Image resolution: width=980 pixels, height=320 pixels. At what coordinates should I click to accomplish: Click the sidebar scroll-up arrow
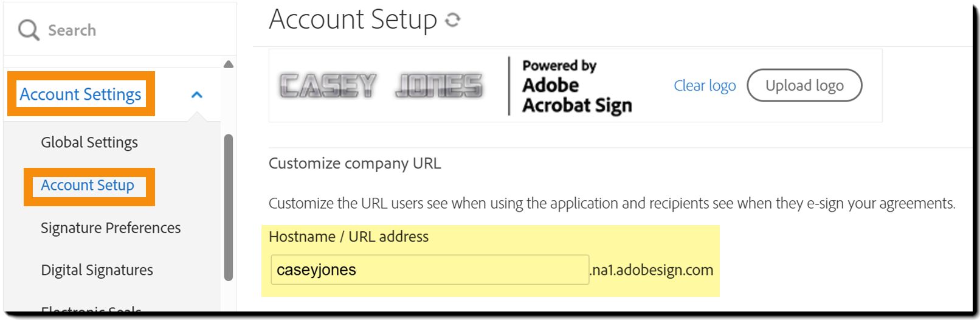tap(229, 64)
